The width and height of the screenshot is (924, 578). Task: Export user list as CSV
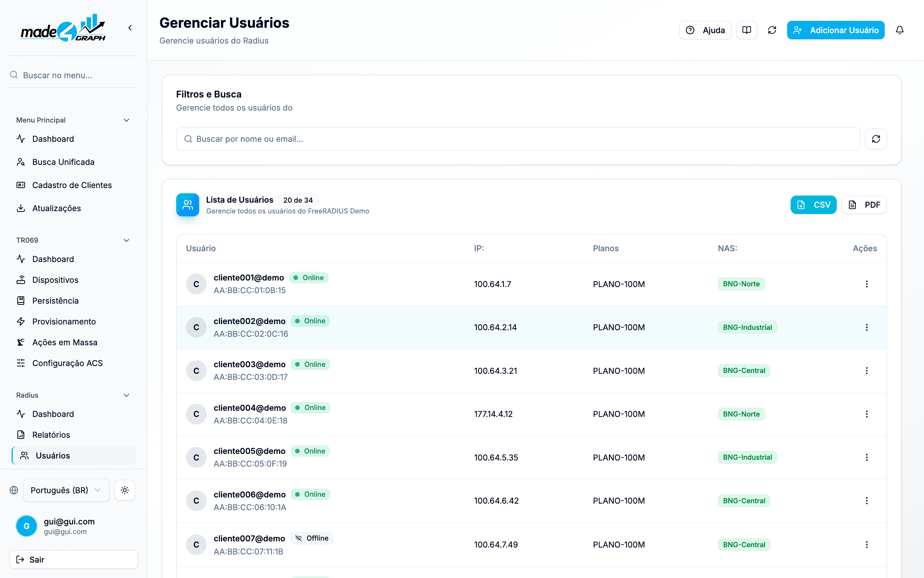(814, 205)
